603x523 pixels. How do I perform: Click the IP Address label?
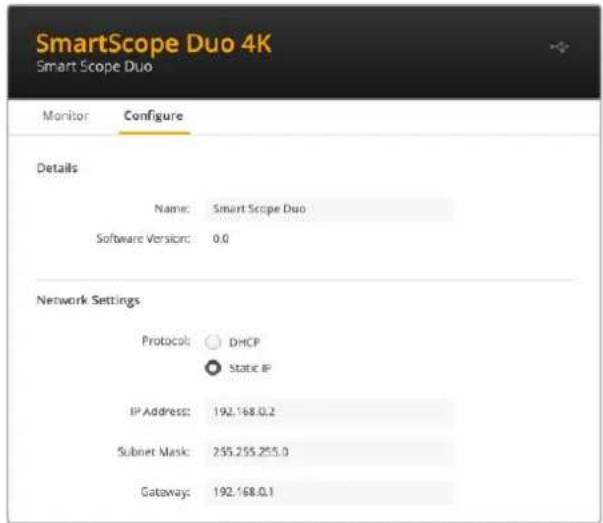160,411
